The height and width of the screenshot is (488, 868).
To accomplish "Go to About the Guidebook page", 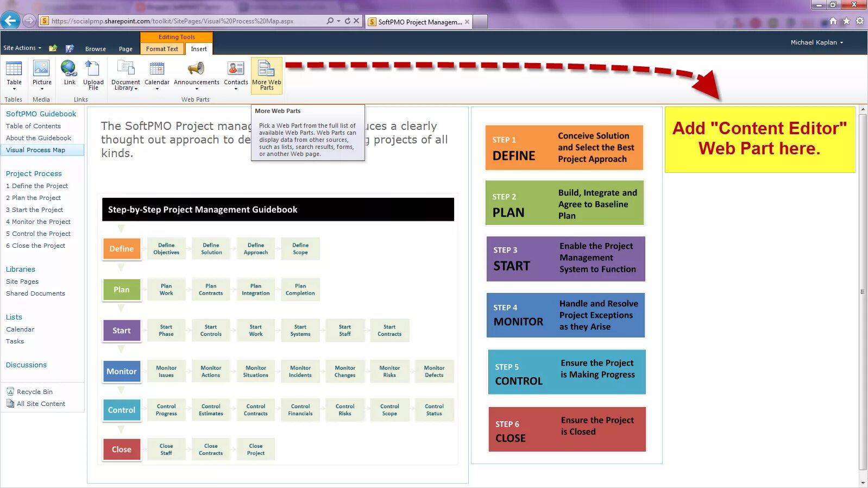I will pos(38,138).
